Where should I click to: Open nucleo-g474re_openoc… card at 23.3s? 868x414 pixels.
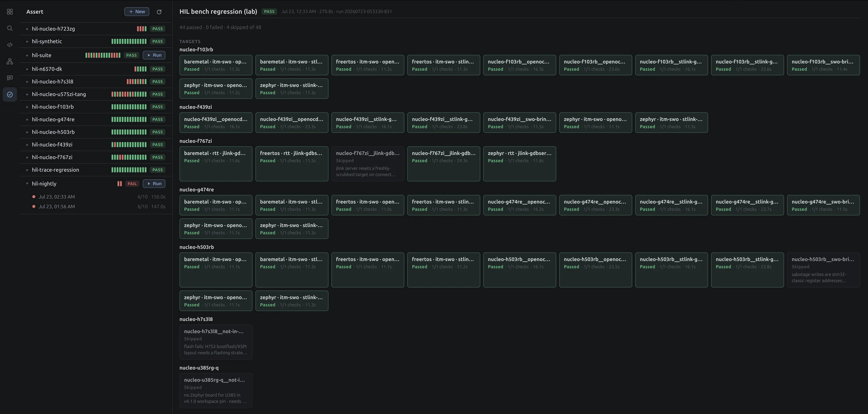(595, 205)
